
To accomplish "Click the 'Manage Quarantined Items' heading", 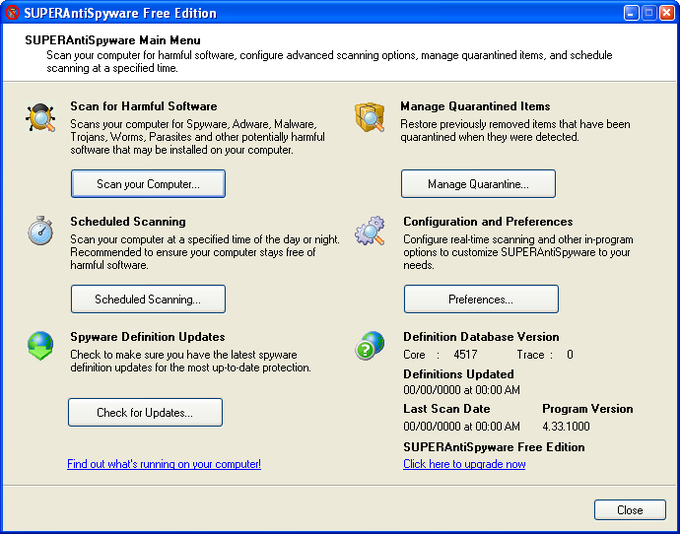I will [x=475, y=106].
